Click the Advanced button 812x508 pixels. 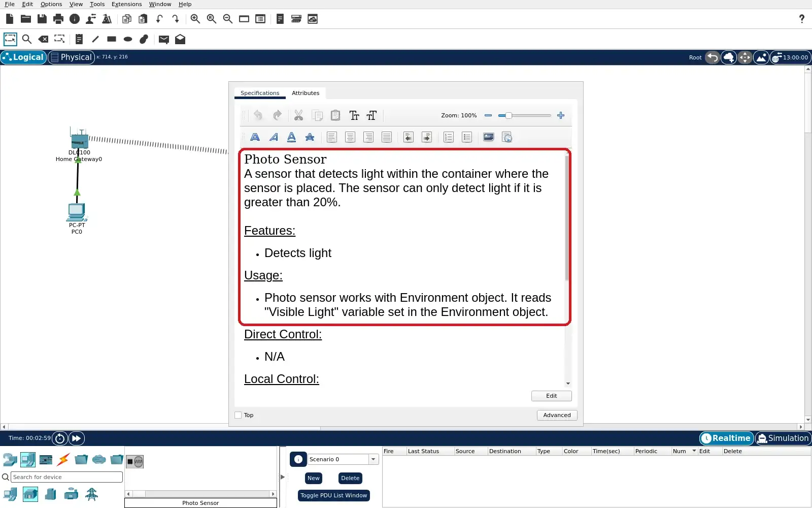(557, 415)
